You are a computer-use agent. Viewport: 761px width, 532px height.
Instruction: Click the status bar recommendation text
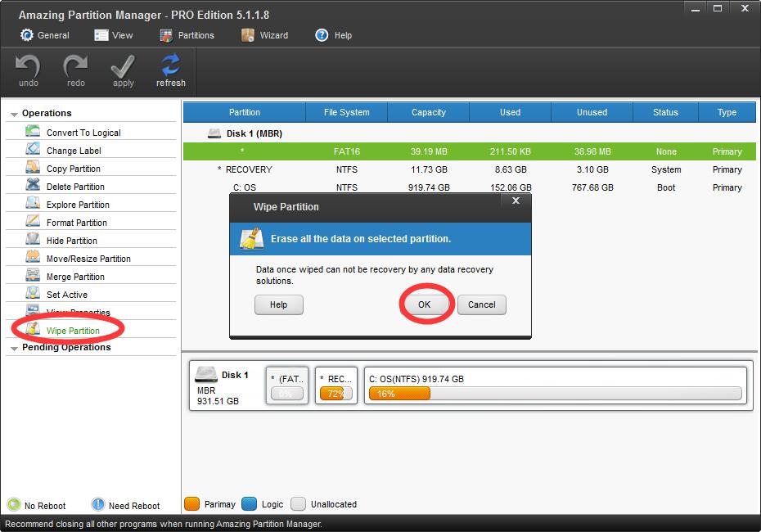(164, 524)
